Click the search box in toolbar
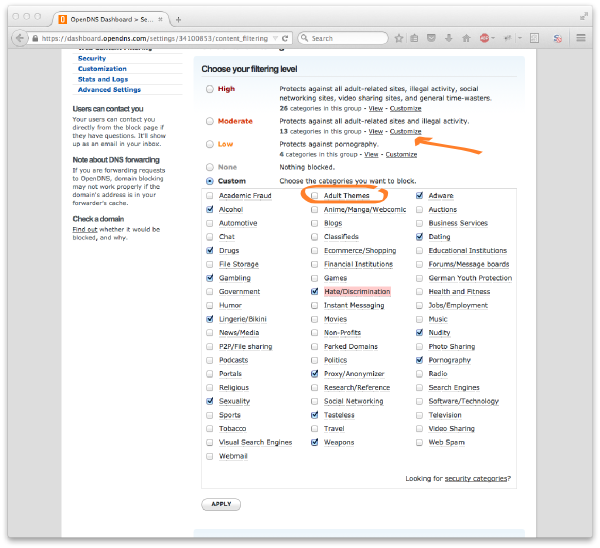 click(343, 38)
